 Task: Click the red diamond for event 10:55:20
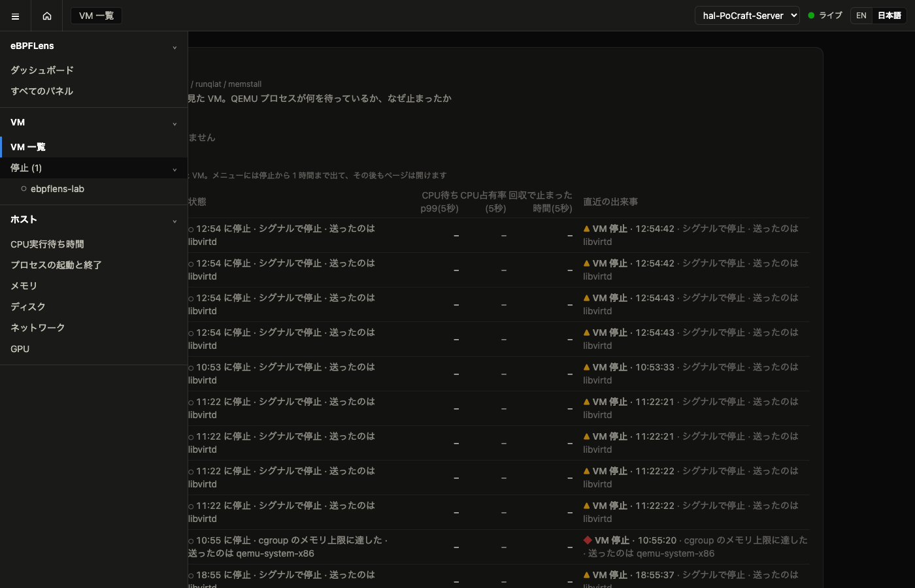tap(588, 540)
